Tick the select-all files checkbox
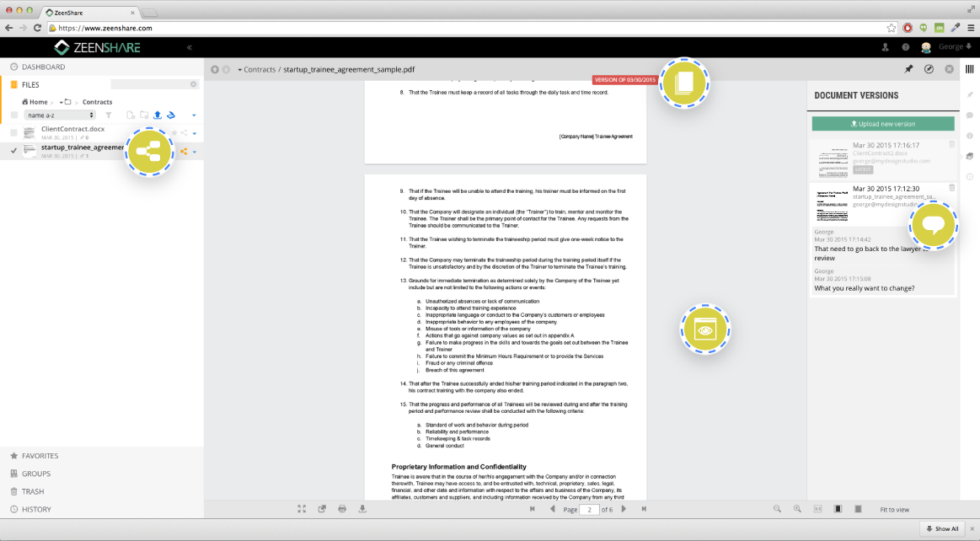 (14, 115)
